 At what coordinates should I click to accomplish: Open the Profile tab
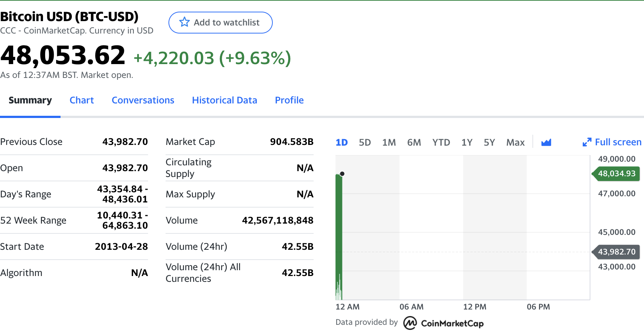(x=289, y=100)
